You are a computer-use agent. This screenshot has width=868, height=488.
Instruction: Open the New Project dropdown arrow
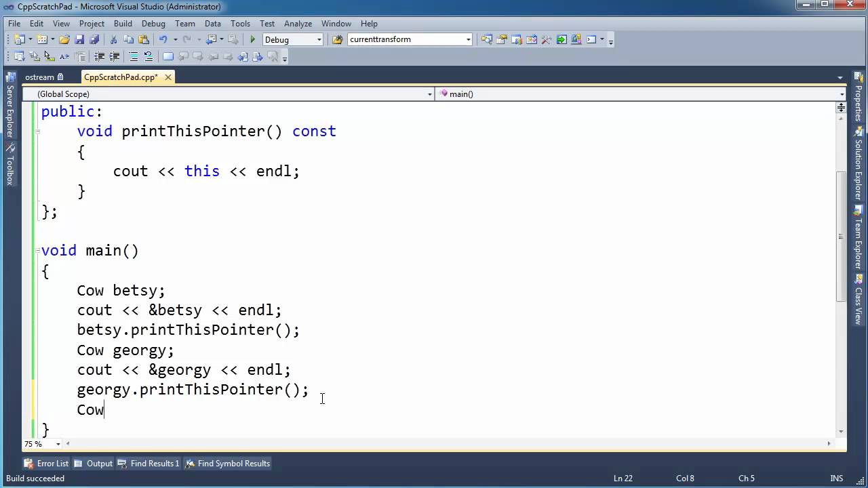(31, 39)
